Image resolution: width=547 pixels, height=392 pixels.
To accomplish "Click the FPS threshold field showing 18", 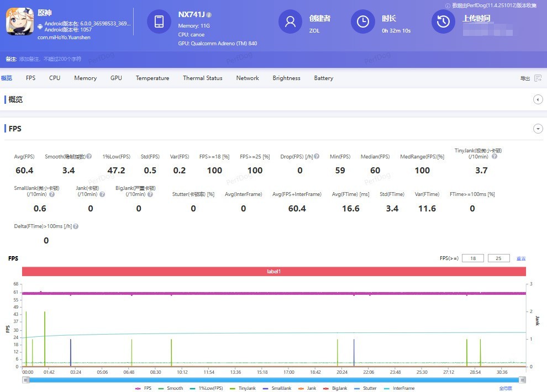I will (473, 258).
